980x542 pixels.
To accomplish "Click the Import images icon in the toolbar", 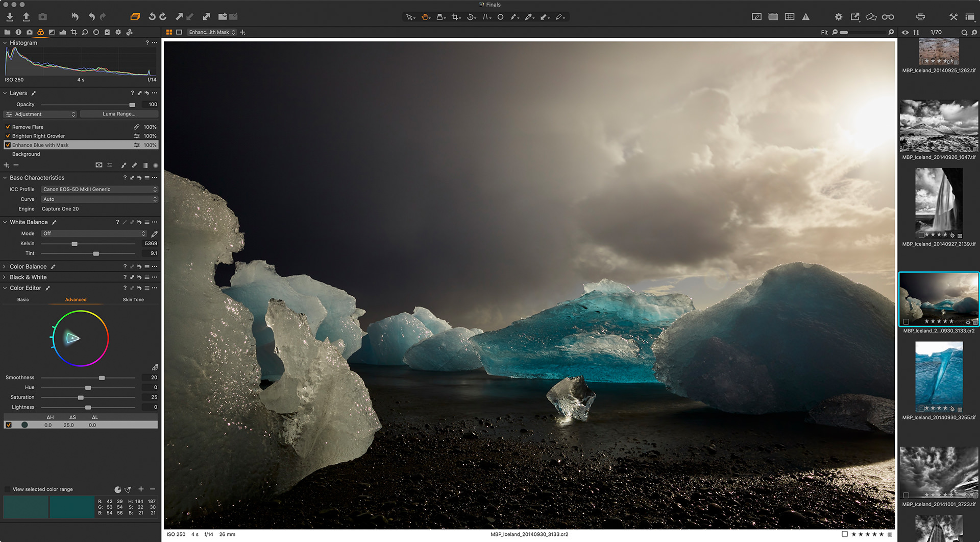I will click(x=10, y=17).
